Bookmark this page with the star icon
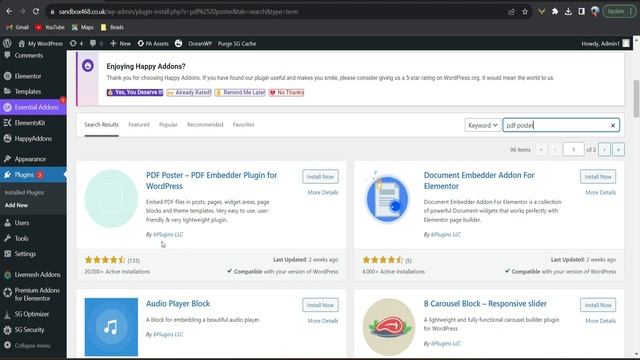The width and height of the screenshot is (640, 360). click(525, 12)
